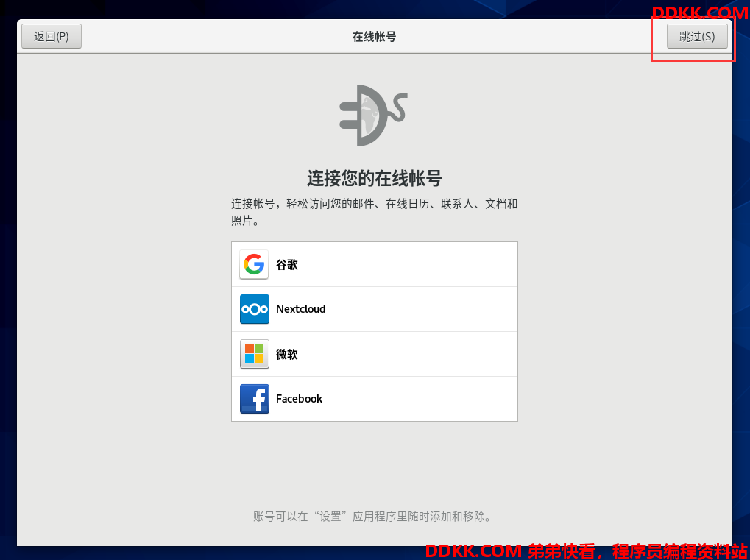Select the 谷歌 account label

pos(287,264)
